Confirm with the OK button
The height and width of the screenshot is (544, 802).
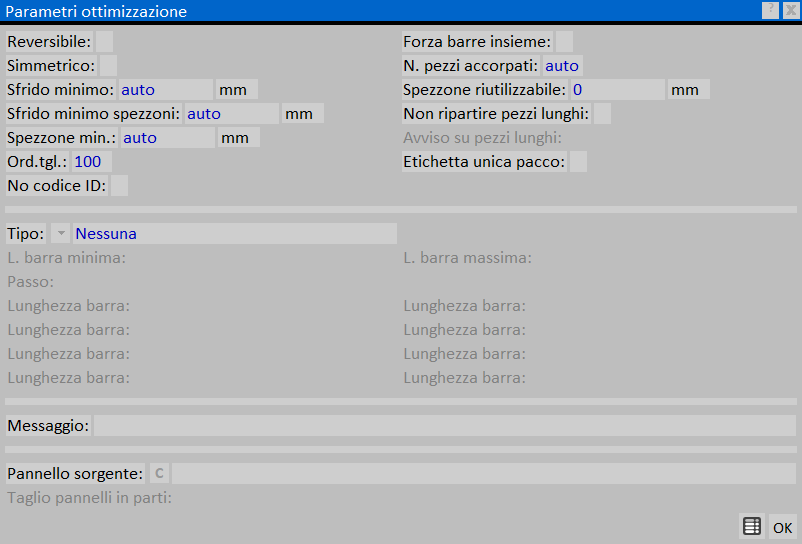tap(783, 527)
